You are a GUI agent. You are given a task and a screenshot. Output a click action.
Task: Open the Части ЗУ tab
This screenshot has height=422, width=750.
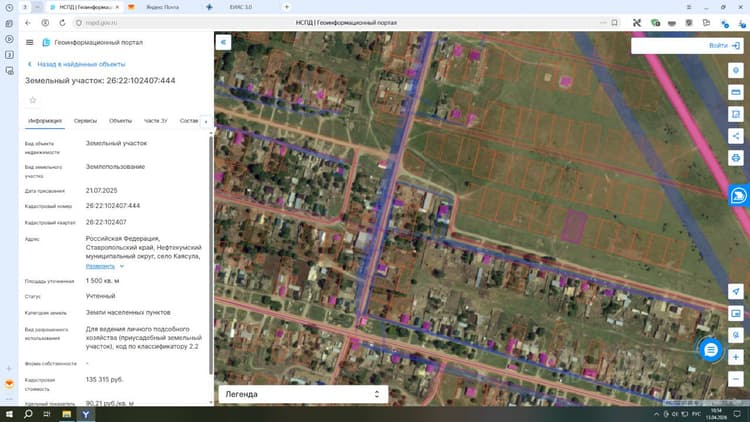pos(155,121)
